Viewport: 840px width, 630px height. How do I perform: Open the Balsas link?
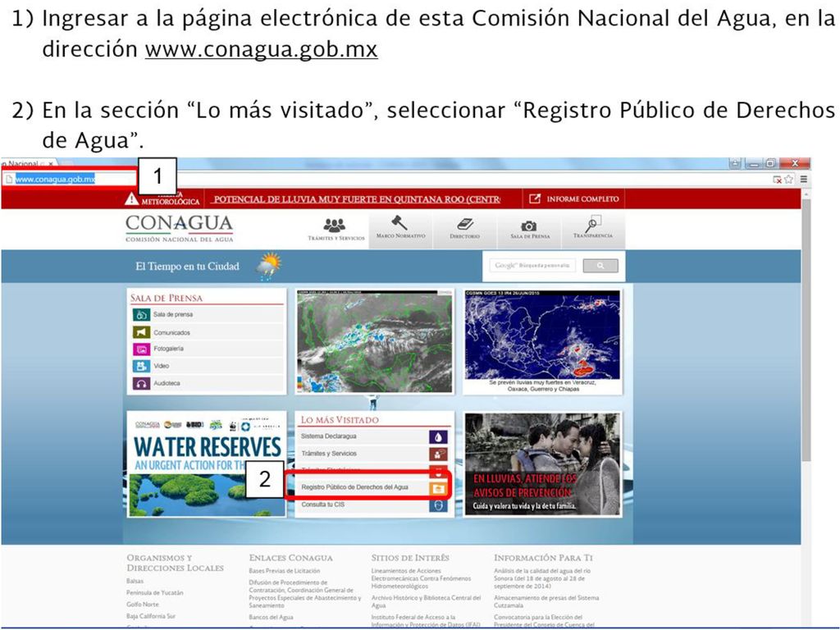[135, 582]
